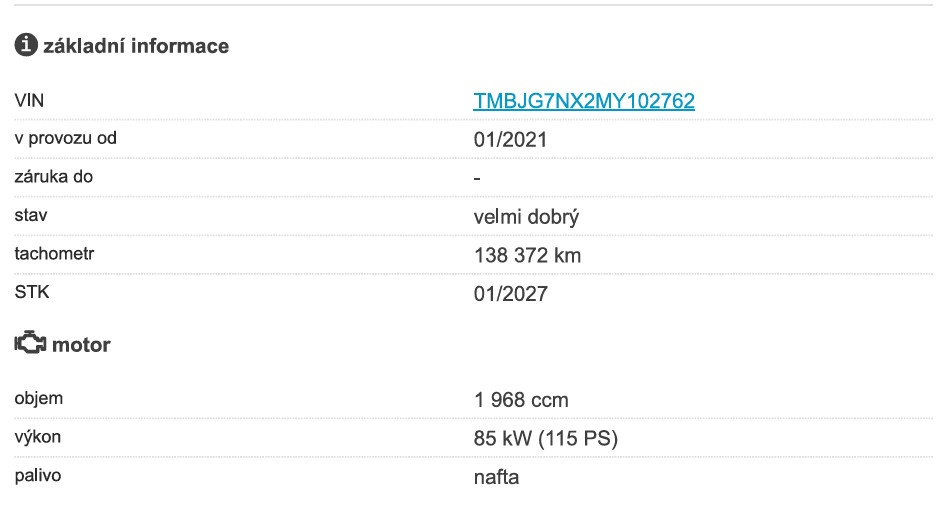The height and width of the screenshot is (510, 945).
Task: Select the 01/2021 first registration value
Action: click(x=510, y=140)
